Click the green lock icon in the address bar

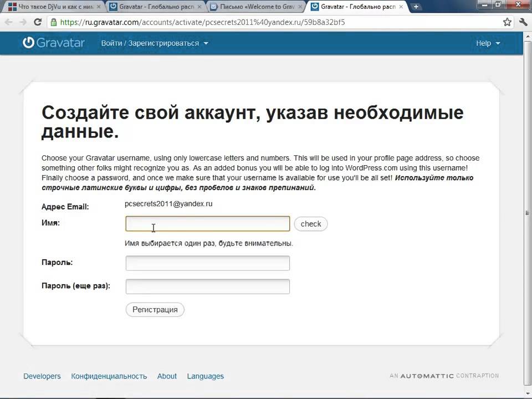(53, 23)
